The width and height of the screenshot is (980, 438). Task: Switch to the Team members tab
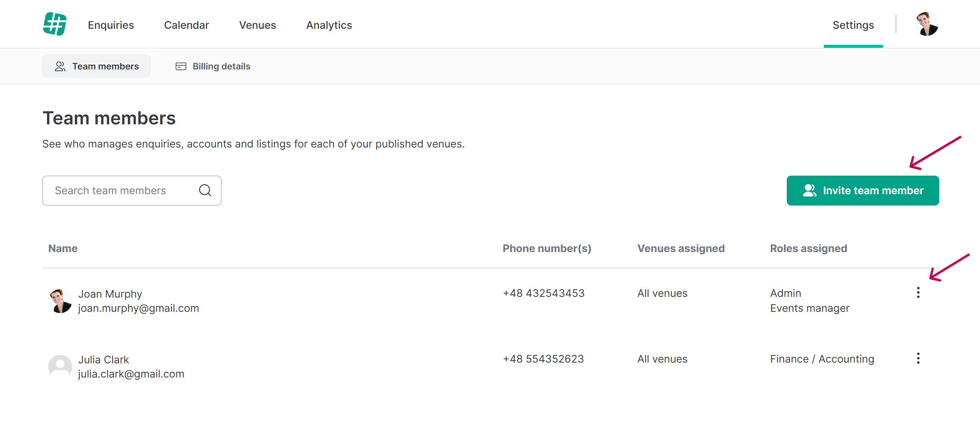97,66
